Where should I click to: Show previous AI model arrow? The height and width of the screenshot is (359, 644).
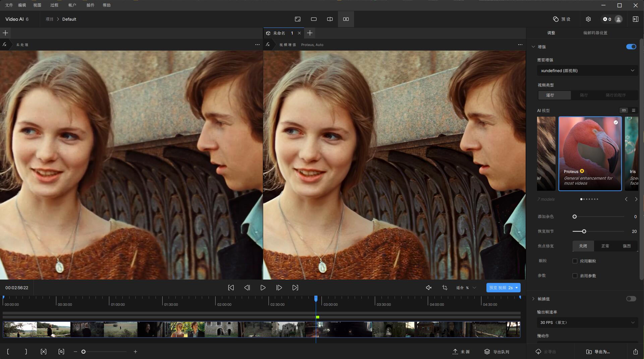tap(626, 199)
